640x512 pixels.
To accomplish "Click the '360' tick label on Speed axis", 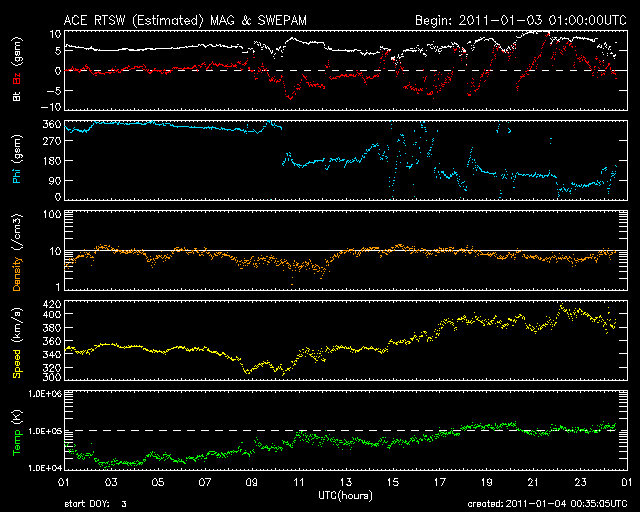I will coord(52,341).
